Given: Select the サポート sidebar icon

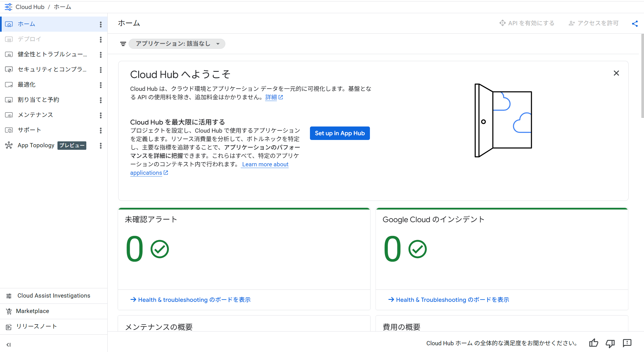Looking at the screenshot, I should click(x=9, y=130).
